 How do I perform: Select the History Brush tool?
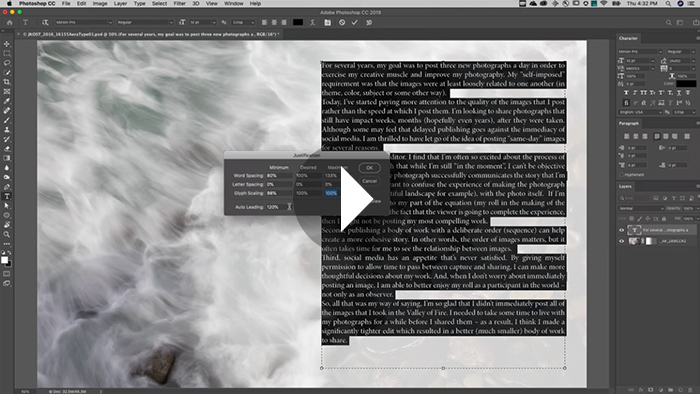(x=7, y=139)
